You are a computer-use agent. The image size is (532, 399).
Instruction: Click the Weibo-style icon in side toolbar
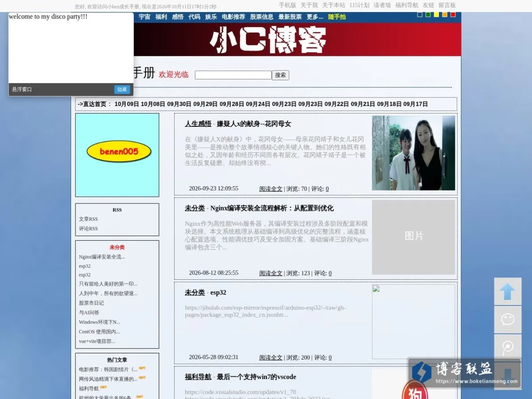point(508,347)
